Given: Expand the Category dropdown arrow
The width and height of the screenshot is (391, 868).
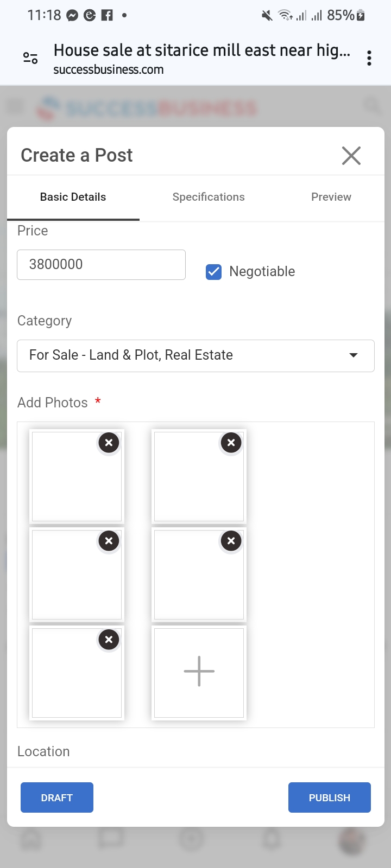Looking at the screenshot, I should pos(354,355).
